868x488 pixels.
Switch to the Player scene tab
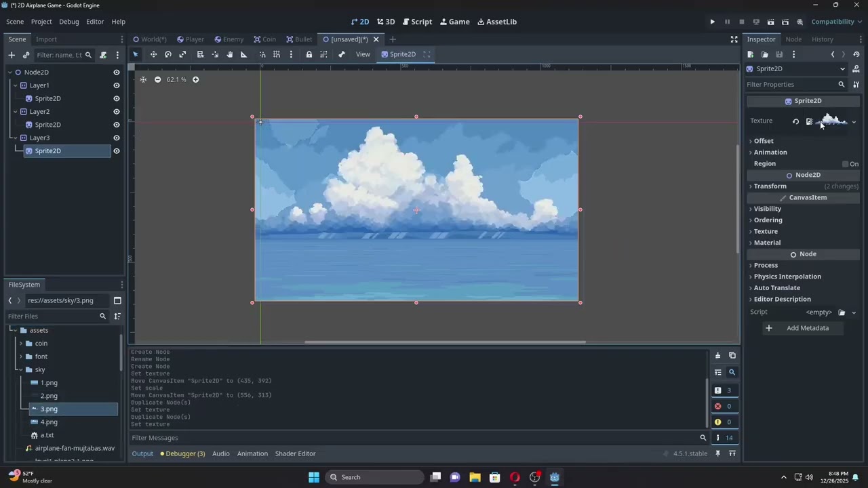(x=190, y=39)
